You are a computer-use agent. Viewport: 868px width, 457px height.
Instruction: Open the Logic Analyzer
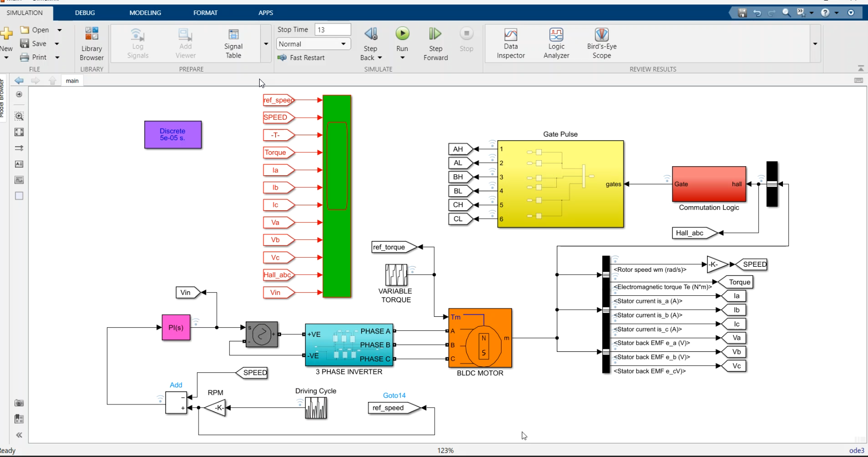[x=556, y=44]
